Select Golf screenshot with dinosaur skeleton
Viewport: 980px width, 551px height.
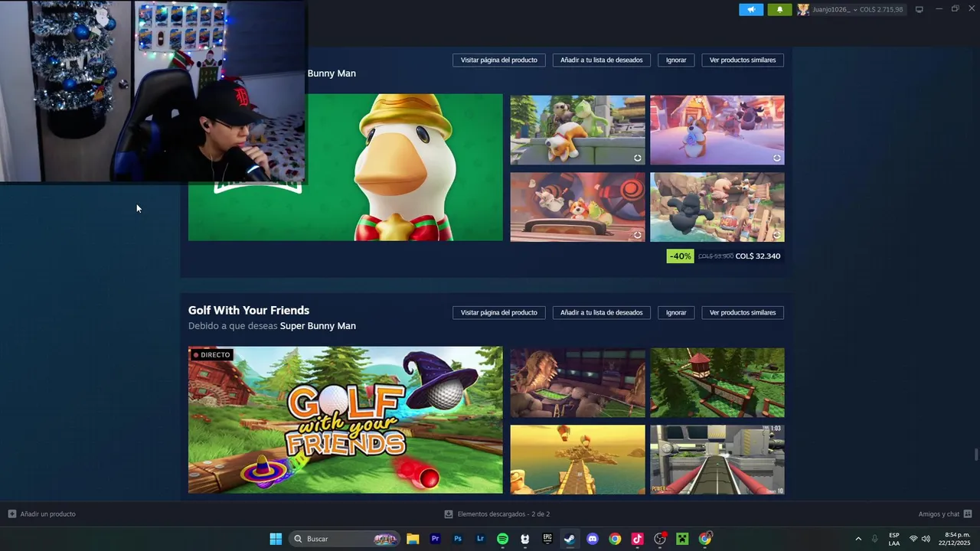tap(577, 383)
